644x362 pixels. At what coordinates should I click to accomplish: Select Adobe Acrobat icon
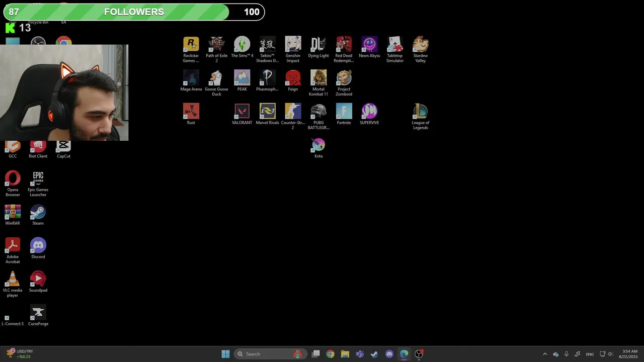[13, 250]
